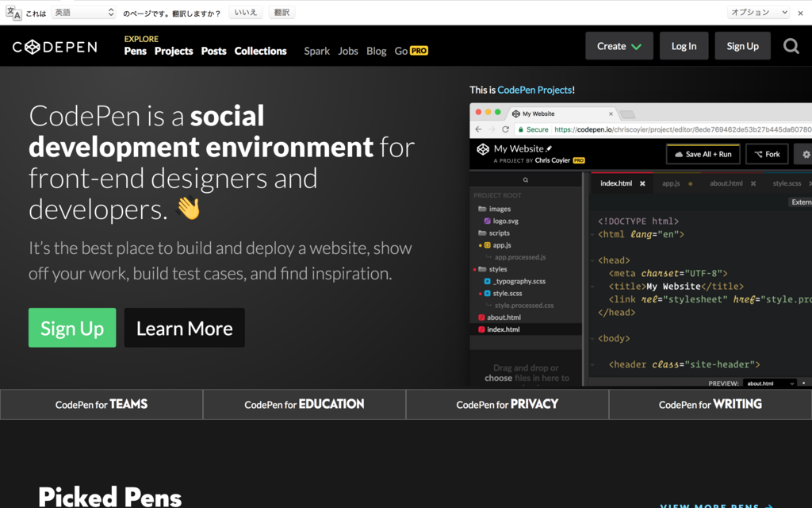Go to Jobs page
Image resolution: width=812 pixels, height=508 pixels.
(348, 51)
